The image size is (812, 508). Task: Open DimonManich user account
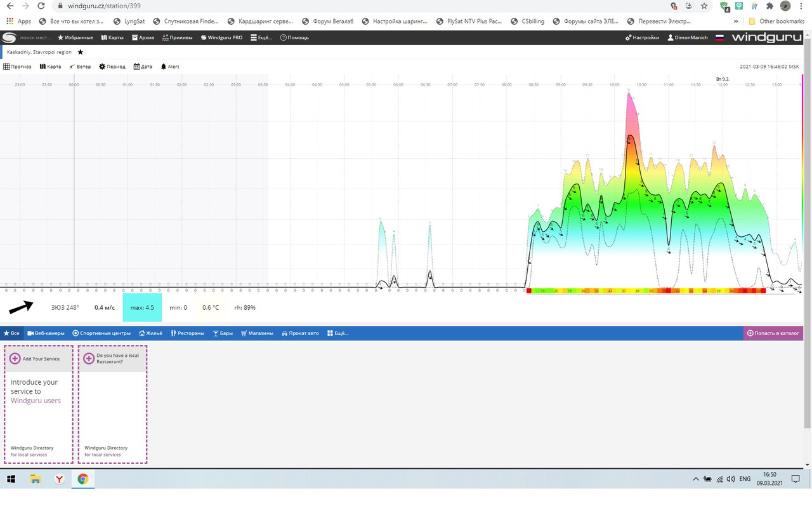(x=688, y=37)
